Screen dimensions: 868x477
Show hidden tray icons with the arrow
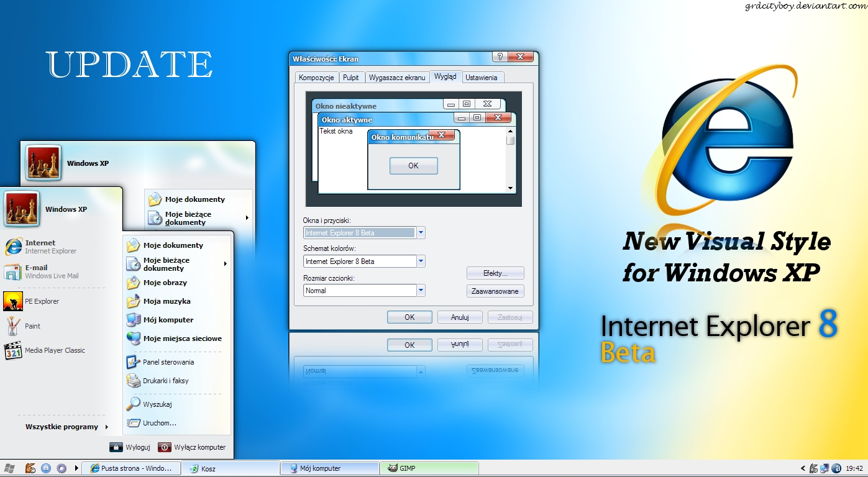click(x=802, y=468)
